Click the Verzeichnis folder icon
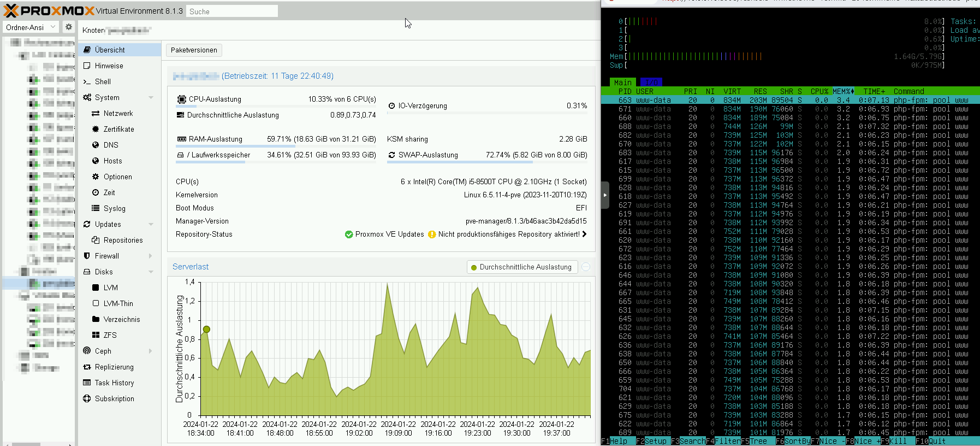Screen dimensions: 980x446 96,319
